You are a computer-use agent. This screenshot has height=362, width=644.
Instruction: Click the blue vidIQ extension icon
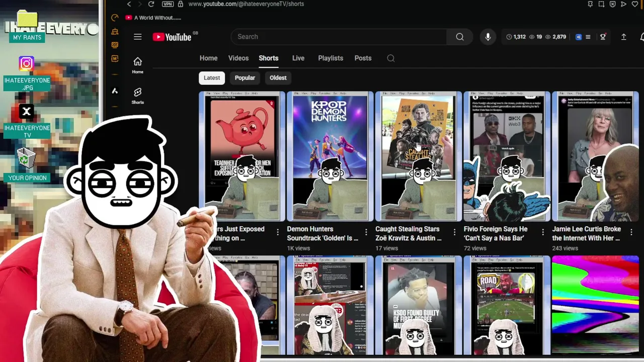(x=579, y=37)
